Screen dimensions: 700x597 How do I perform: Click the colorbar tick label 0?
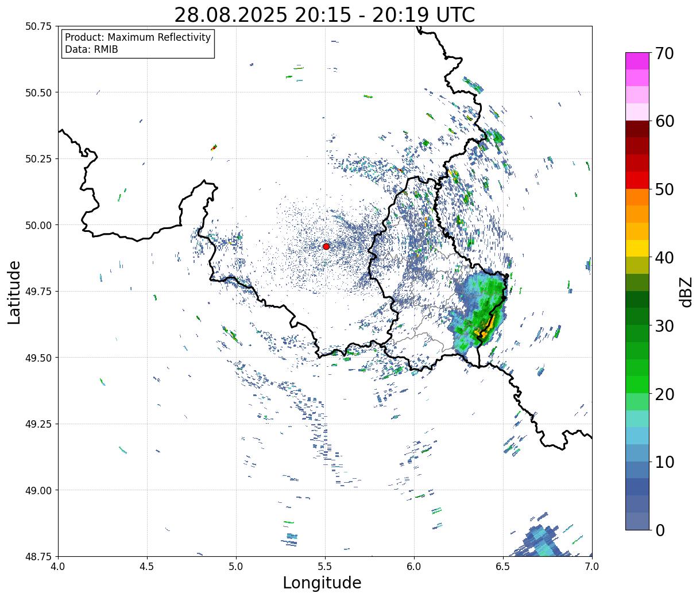point(660,530)
